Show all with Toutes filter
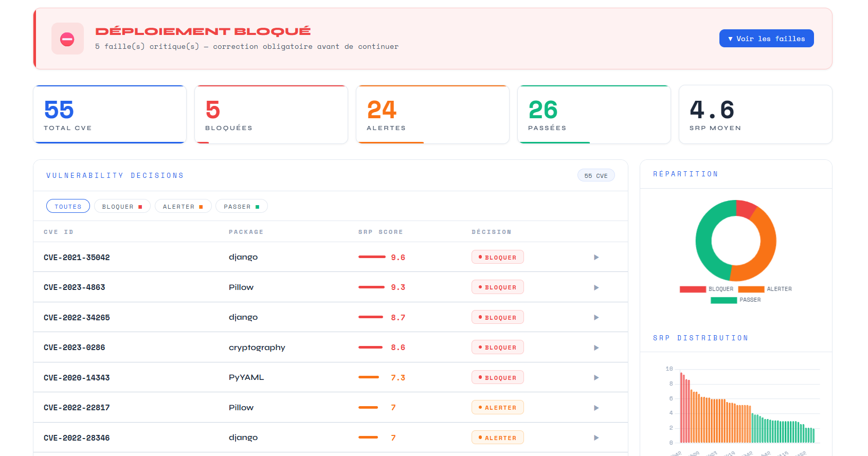 pyautogui.click(x=68, y=206)
